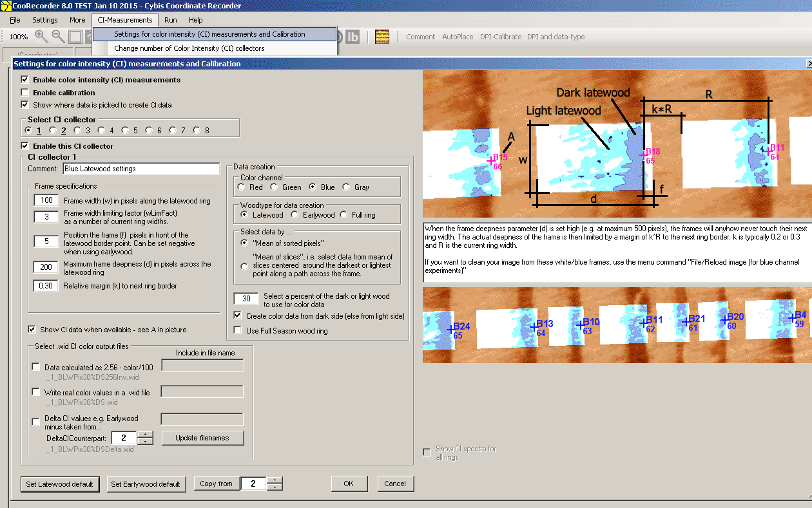This screenshot has width=812, height=508.
Task: Click the frame position (f) input field
Action: click(46, 241)
